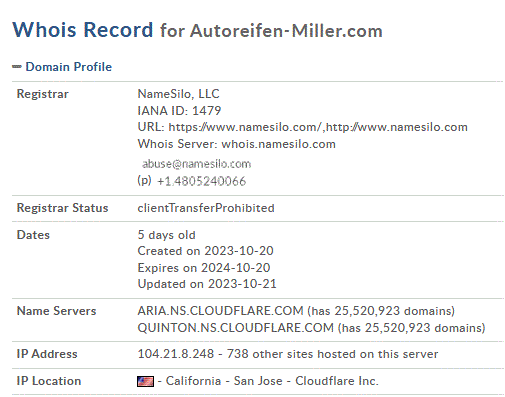Click 'California - San Jose - Cloudflare Inc.' text
505x397 pixels.
272,381
